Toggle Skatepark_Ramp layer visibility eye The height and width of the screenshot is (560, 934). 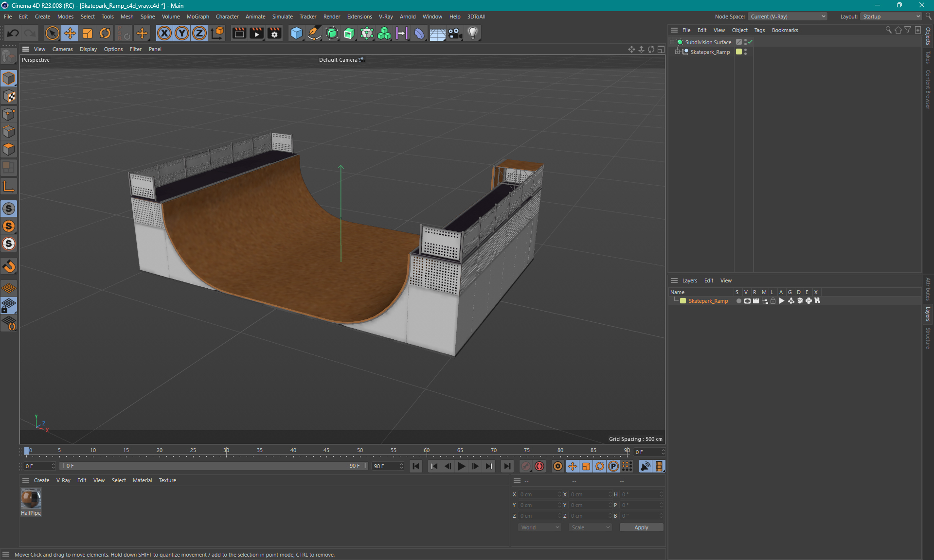747,301
